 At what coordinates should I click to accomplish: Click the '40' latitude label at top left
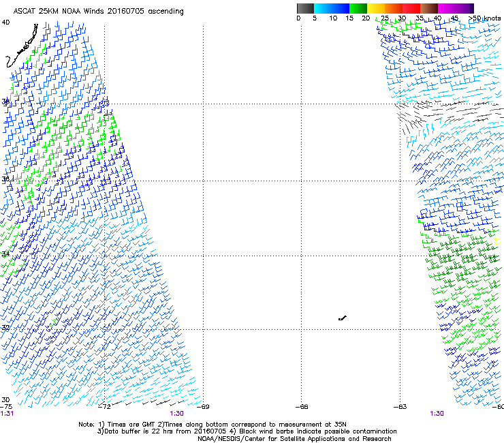pyautogui.click(x=5, y=22)
